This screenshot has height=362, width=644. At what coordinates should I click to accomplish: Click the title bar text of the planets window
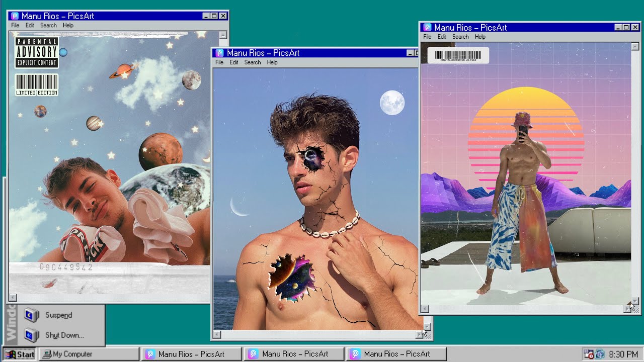pos(58,16)
